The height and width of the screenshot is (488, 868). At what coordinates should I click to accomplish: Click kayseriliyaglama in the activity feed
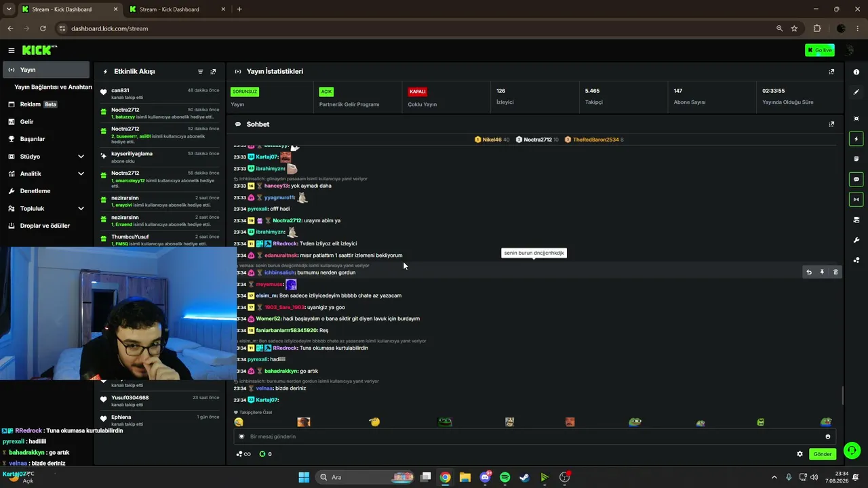132,154
